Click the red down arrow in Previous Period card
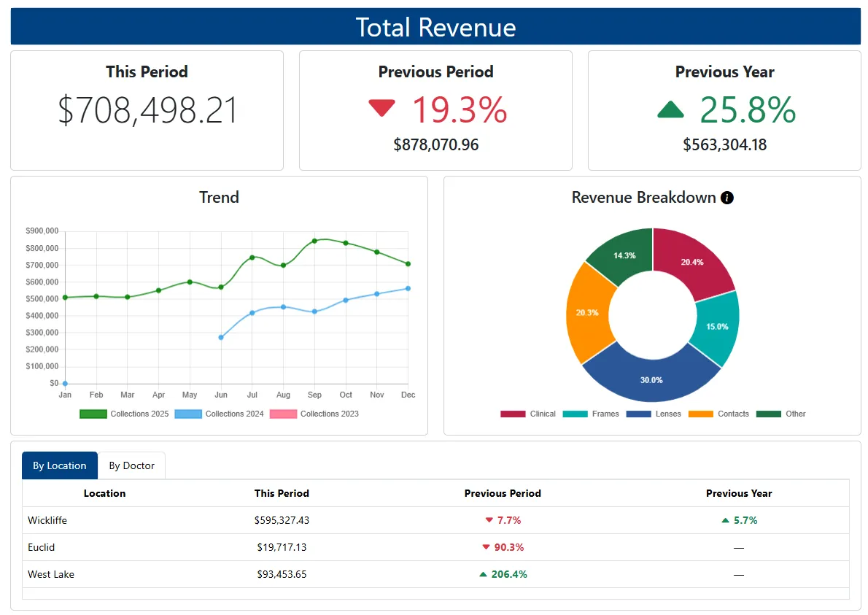Viewport: 868px width, 615px height. (x=381, y=109)
